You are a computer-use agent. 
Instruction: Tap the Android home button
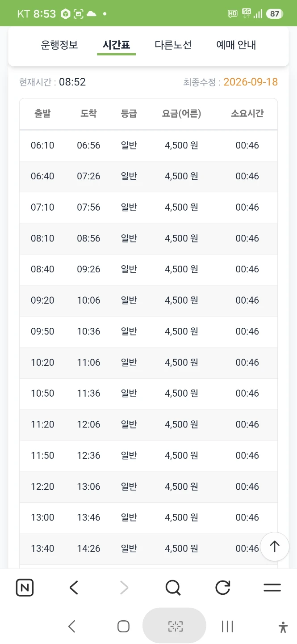tap(123, 626)
